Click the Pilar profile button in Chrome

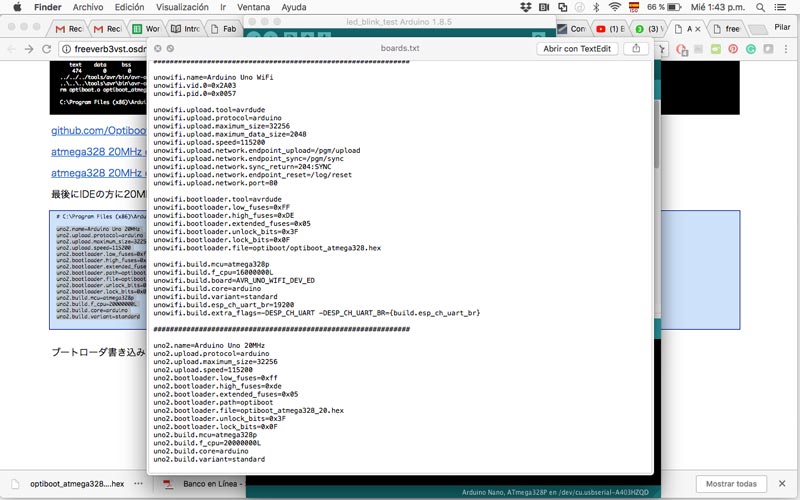782,27
